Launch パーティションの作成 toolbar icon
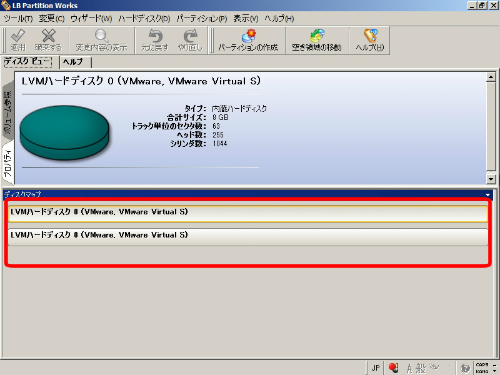The height and width of the screenshot is (375, 500). tap(249, 36)
